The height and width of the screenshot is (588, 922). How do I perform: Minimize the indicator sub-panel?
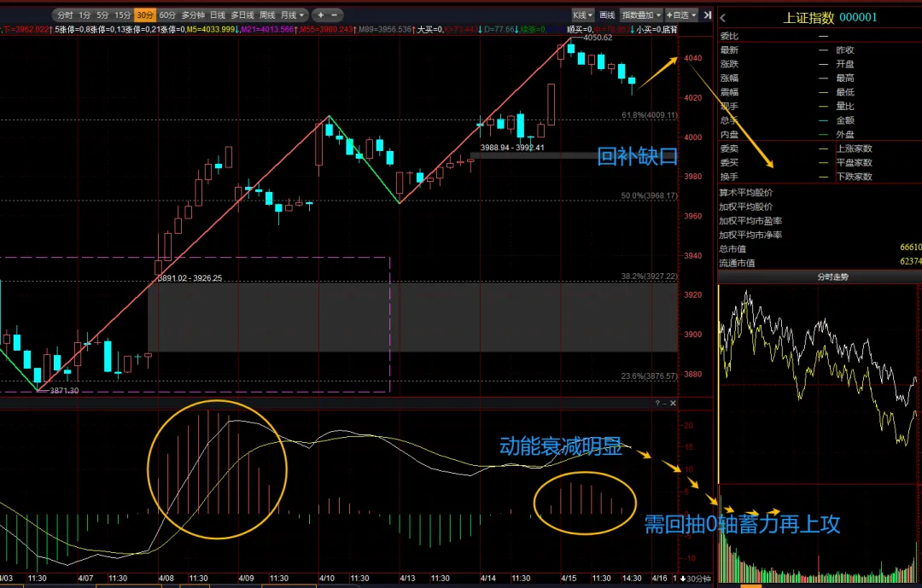click(x=665, y=404)
